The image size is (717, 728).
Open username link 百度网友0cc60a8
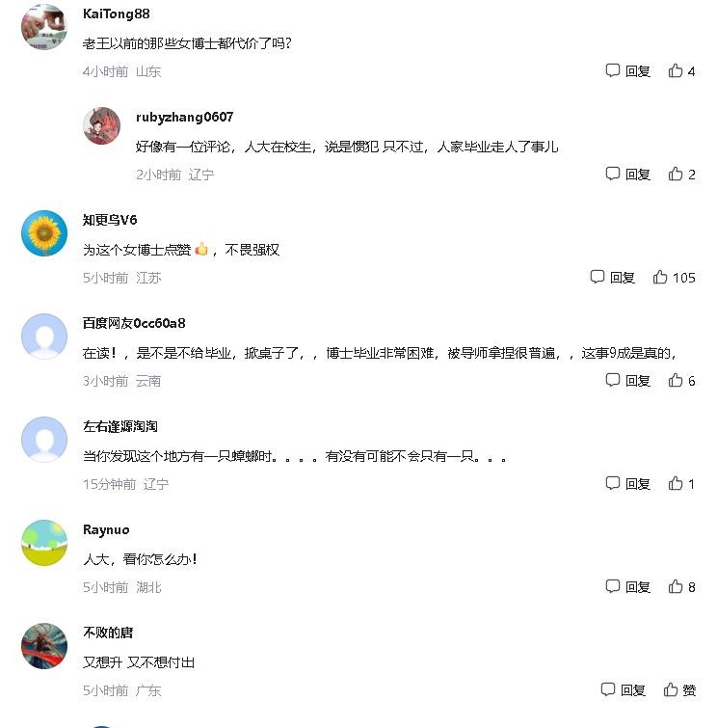[x=134, y=323]
